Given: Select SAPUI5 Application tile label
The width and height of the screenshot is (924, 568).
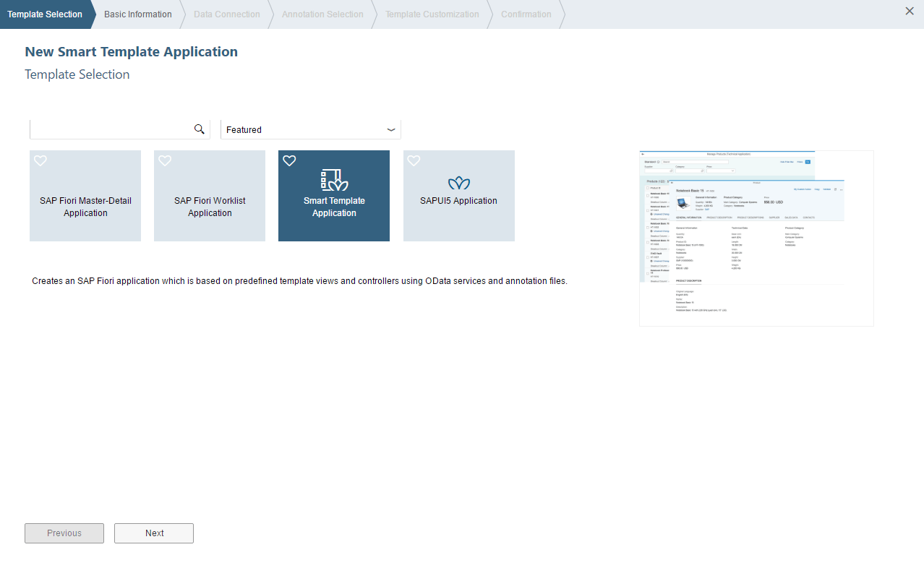Looking at the screenshot, I should tap(459, 201).
